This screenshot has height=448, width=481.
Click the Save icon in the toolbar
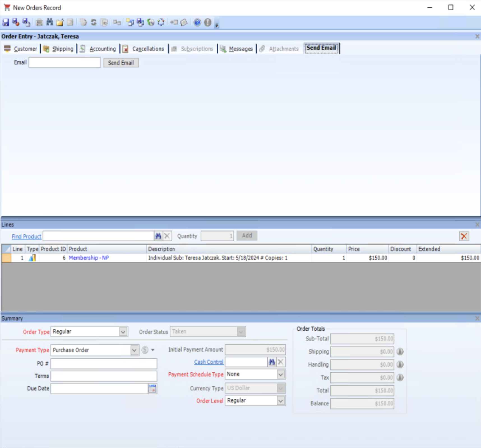[6, 22]
